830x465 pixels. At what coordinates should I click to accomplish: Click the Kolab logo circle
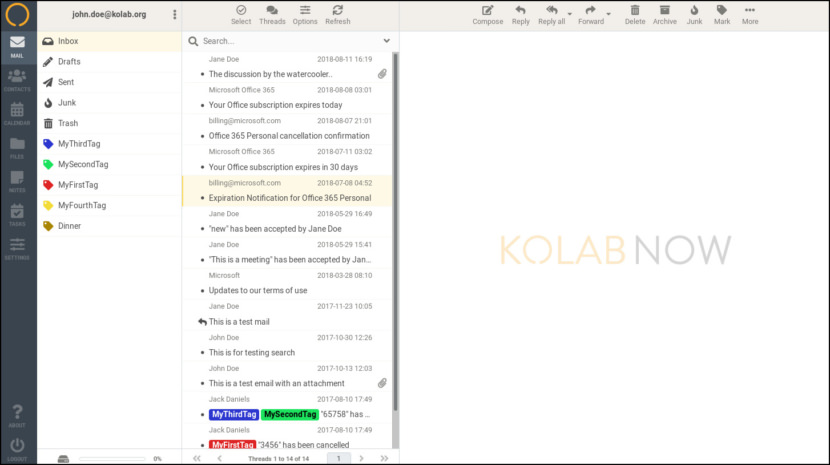17,14
